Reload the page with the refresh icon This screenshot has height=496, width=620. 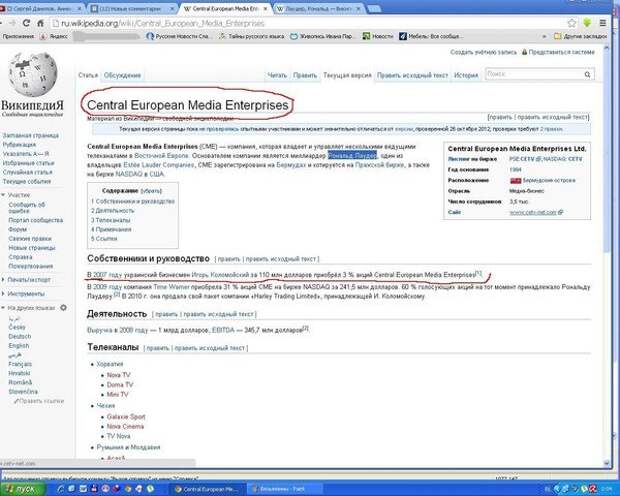pos(26,23)
